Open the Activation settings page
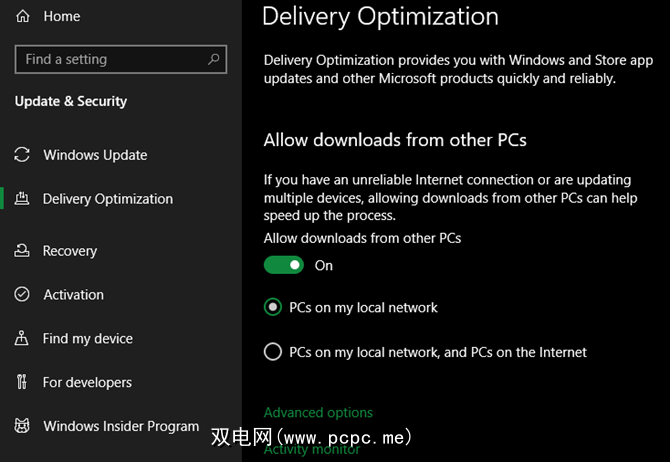This screenshot has width=670, height=462. [73, 295]
